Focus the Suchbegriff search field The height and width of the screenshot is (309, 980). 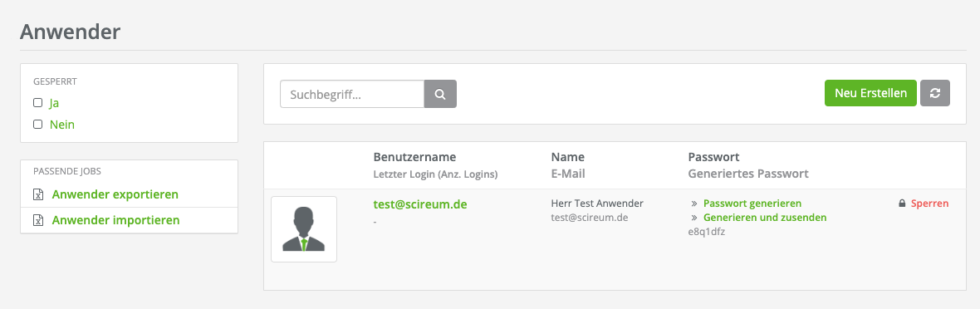[352, 94]
